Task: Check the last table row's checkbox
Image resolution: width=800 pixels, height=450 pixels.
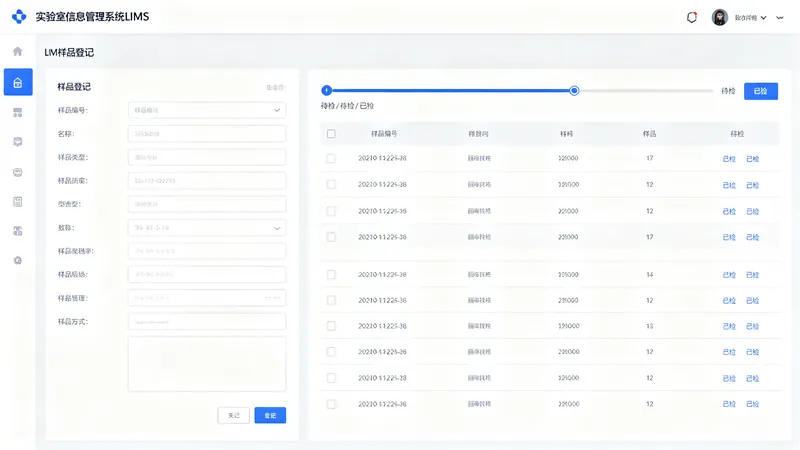Action: (x=331, y=404)
